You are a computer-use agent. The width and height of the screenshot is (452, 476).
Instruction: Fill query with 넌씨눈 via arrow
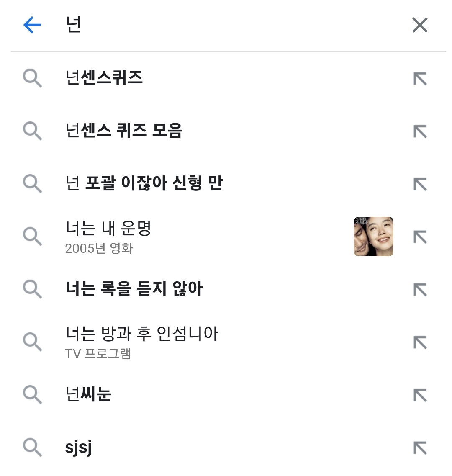[420, 395]
